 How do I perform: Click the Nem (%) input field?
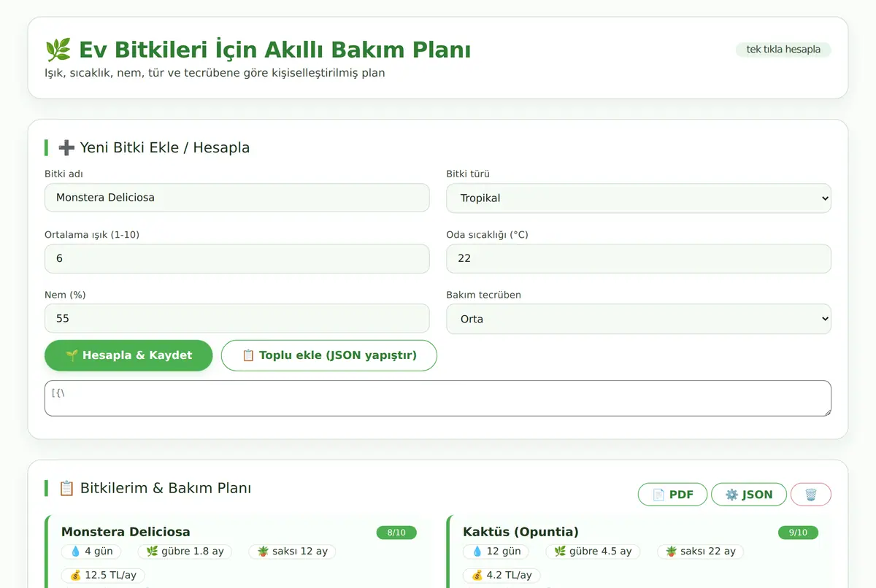click(x=237, y=319)
